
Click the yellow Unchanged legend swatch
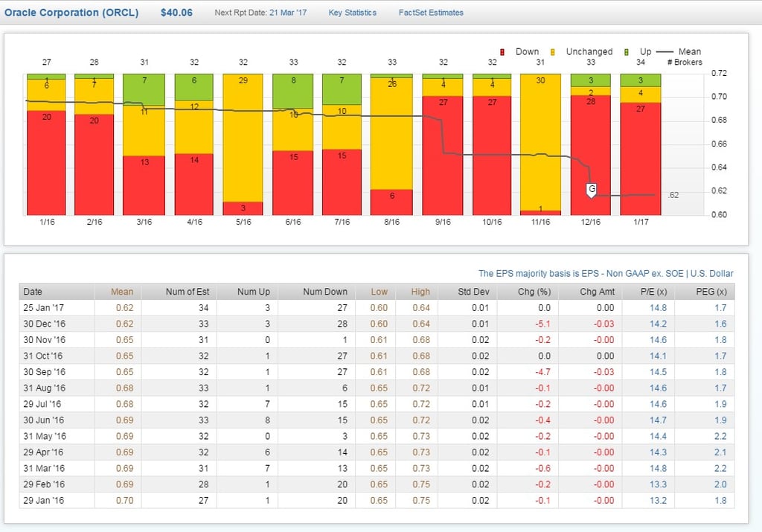[553, 52]
